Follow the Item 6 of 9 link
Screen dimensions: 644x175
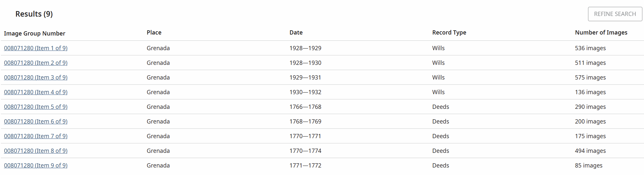[36, 122]
